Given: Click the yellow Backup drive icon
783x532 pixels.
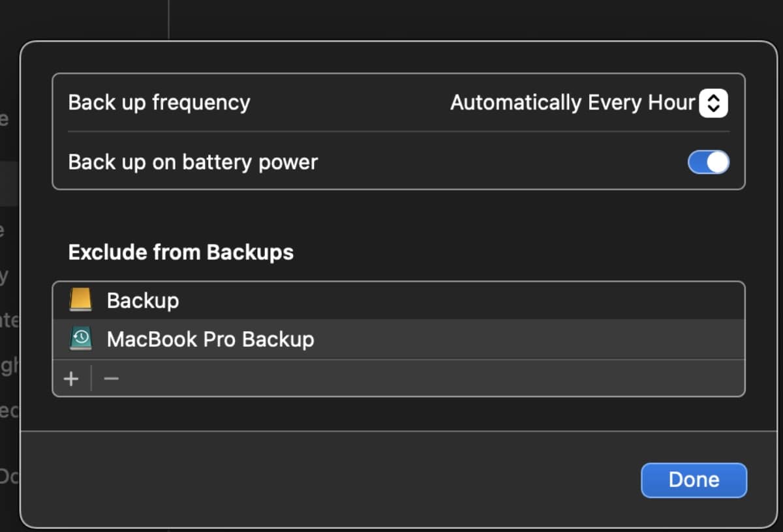Looking at the screenshot, I should [x=81, y=301].
